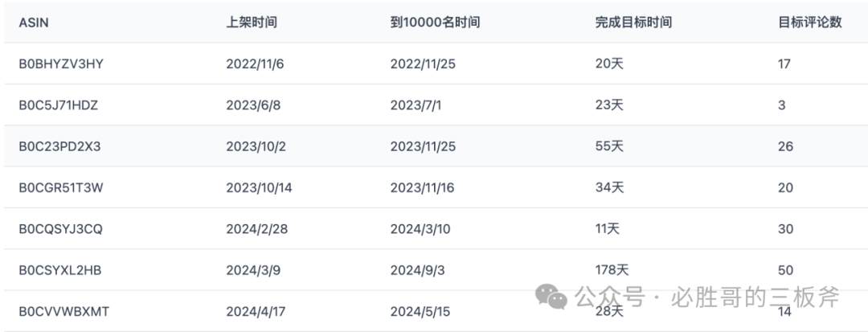Click the ASIN column header
The image size is (868, 332).
[34, 23]
